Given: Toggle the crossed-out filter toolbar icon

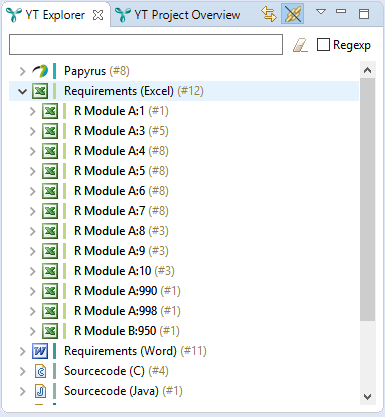Looking at the screenshot, I should click(292, 14).
